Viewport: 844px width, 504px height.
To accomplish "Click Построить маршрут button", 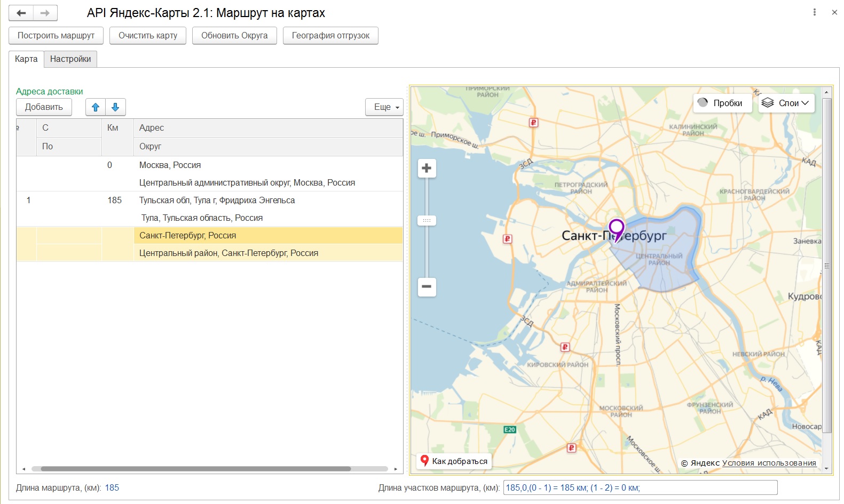I will click(x=56, y=36).
